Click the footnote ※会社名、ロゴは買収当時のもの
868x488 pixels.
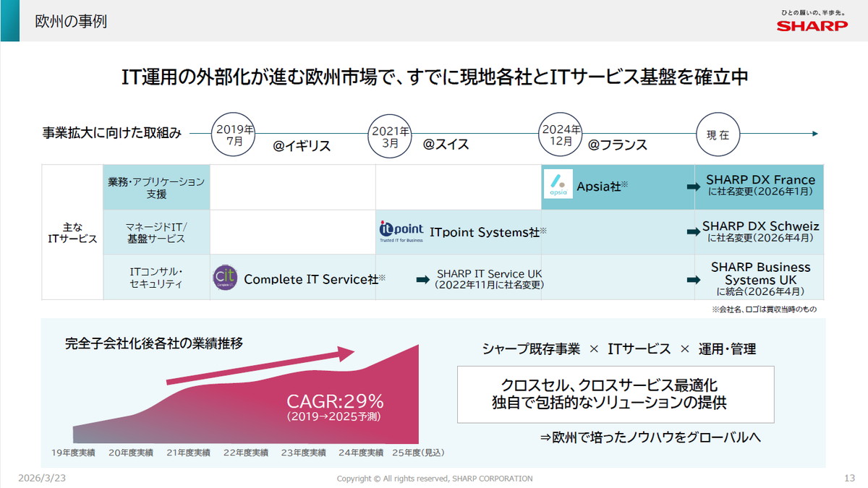tap(765, 309)
